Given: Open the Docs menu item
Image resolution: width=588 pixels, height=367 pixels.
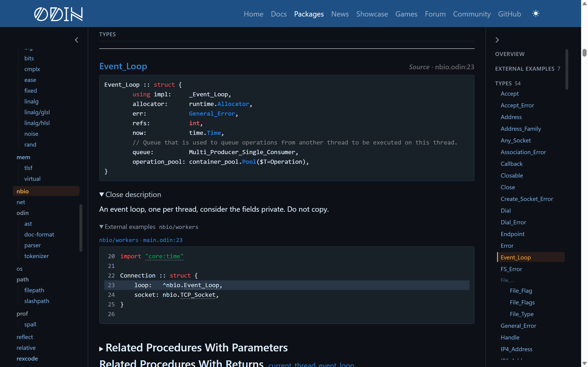Looking at the screenshot, I should click(279, 14).
